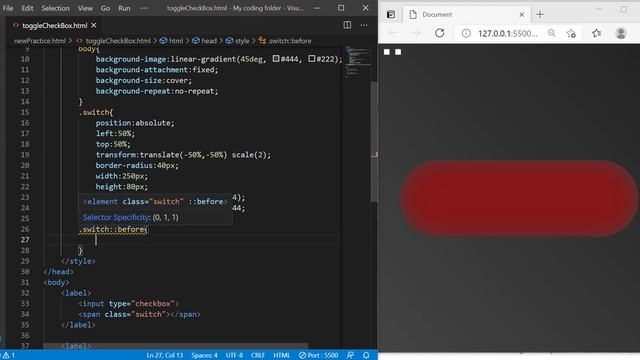Toggle the second checkbox on the page
Image resolution: width=640 pixels, height=360 pixels.
[398, 52]
